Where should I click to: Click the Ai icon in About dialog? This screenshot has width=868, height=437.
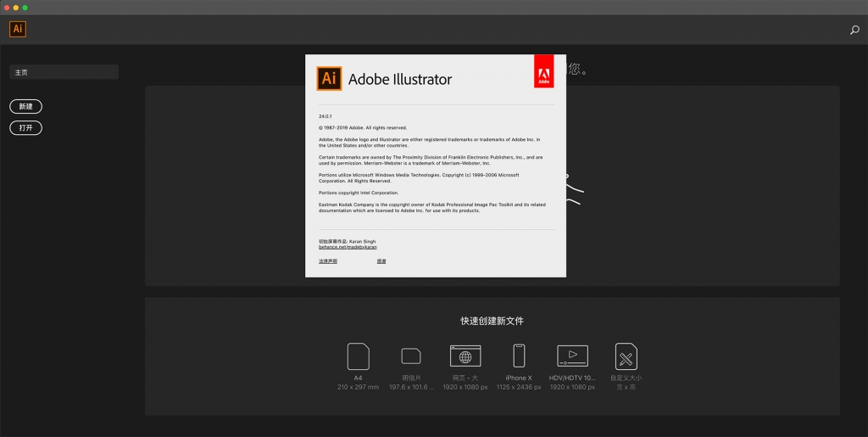329,79
